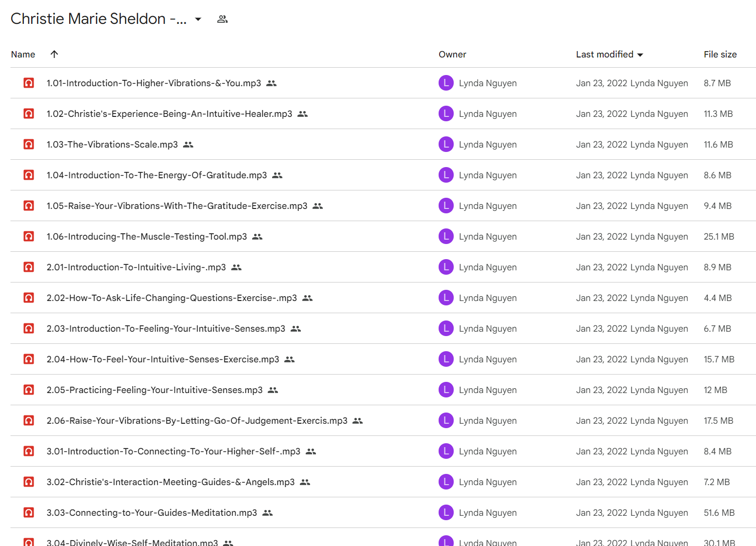This screenshot has width=756, height=546.
Task: Click the 12 MB file size value
Action: (715, 390)
